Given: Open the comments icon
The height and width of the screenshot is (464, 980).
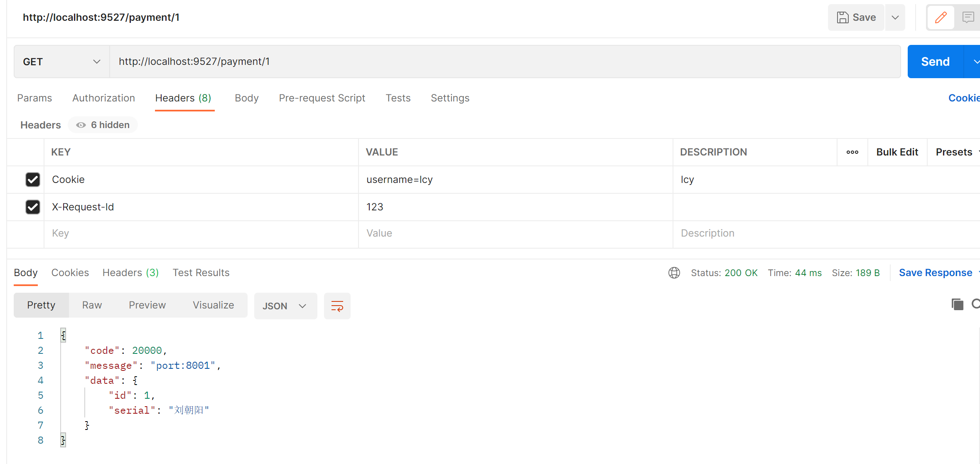Looking at the screenshot, I should [x=968, y=17].
